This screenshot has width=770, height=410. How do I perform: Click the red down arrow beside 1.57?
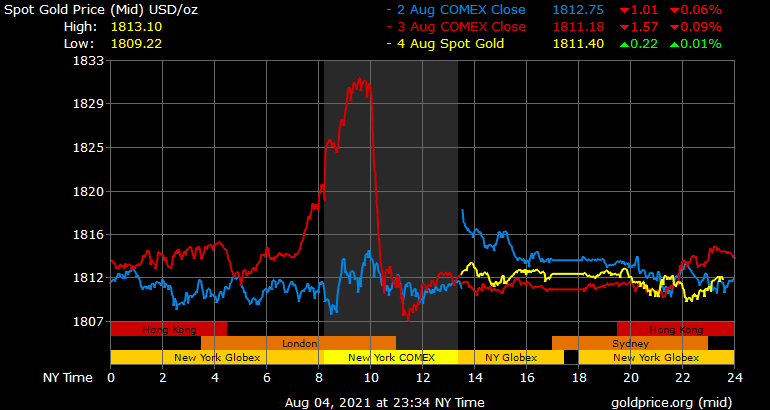(624, 27)
